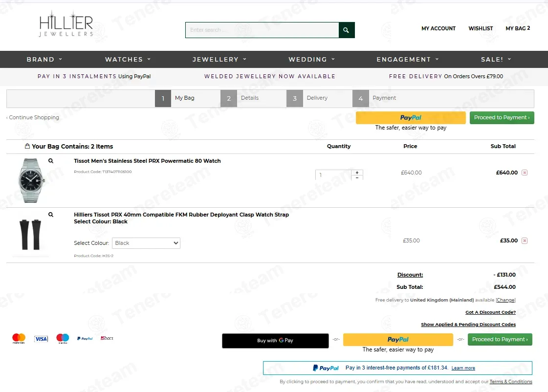Click product code T1374071105100 text
Image resolution: width=548 pixels, height=392 pixels.
pos(103,172)
